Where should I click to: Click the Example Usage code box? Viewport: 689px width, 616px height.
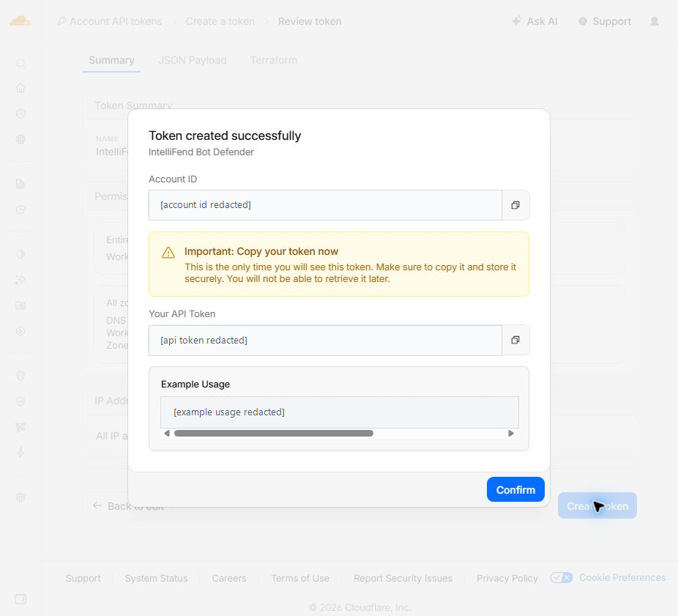point(339,412)
